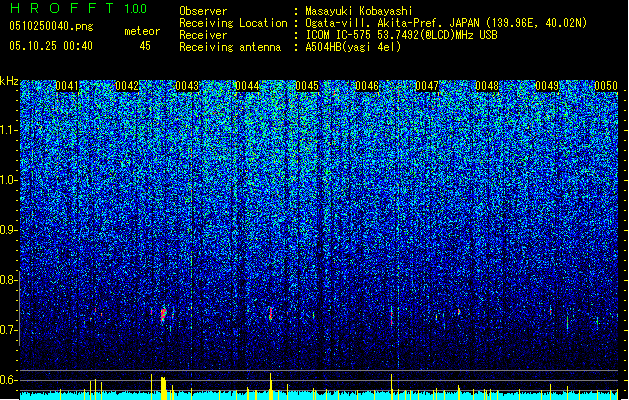Image resolution: width=629 pixels, height=400 pixels.
Task: Click the kHz axis unit label
Action: [x=9, y=81]
